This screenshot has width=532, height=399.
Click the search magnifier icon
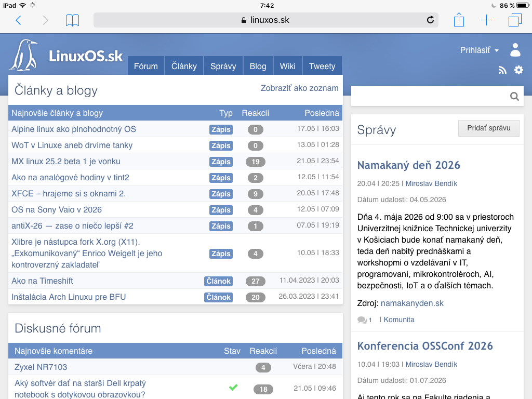(514, 96)
